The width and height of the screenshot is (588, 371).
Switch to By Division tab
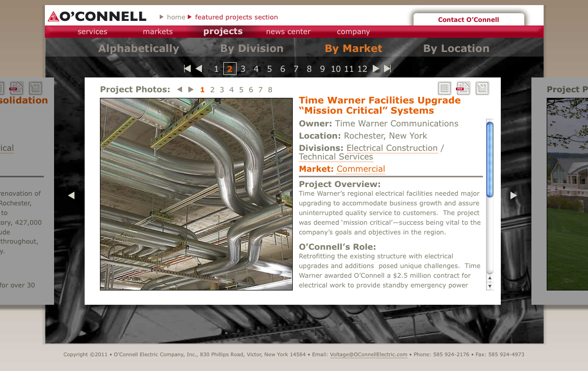pyautogui.click(x=251, y=48)
